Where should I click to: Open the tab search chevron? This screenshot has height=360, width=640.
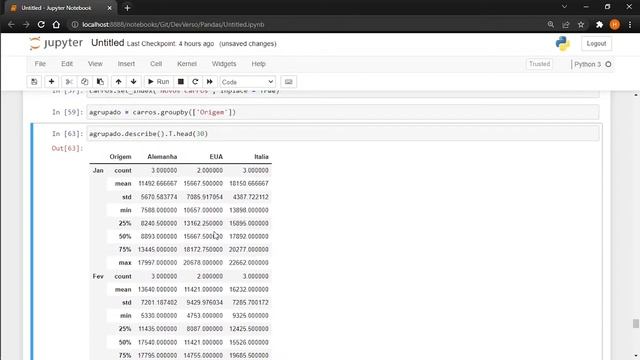coord(564,7)
